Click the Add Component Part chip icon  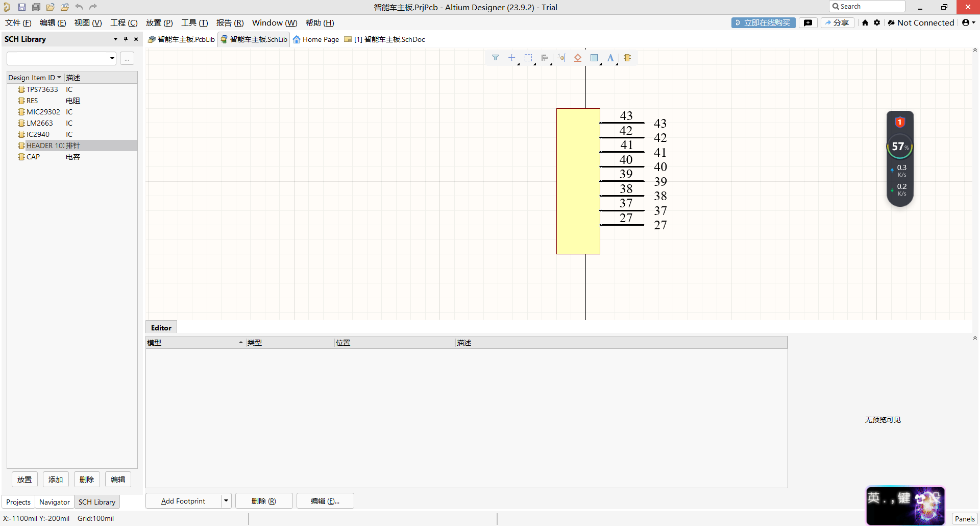pyautogui.click(x=627, y=58)
